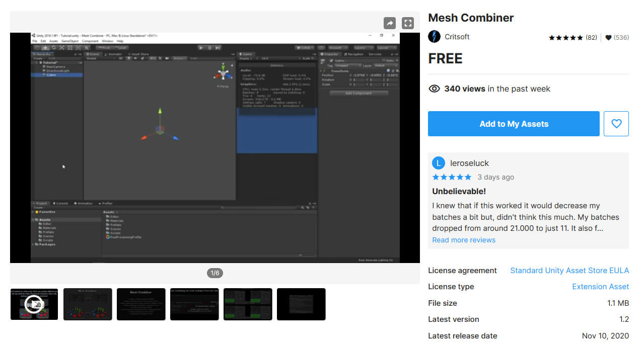Viewport: 644px width, 344px height.
Task: Select the second preview thumbnail
Action: (x=88, y=304)
